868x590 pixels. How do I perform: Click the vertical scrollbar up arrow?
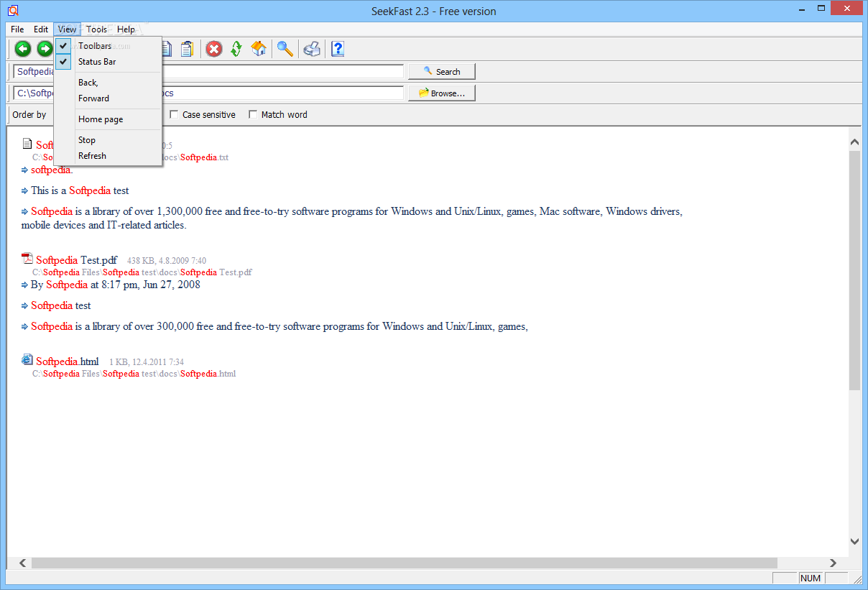(x=854, y=142)
